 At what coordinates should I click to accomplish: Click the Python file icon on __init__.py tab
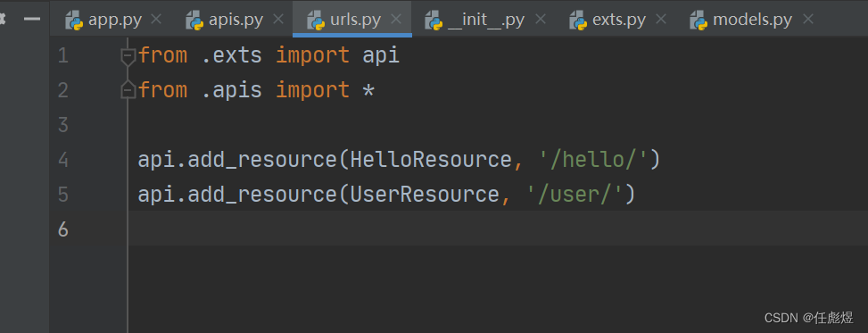point(434,21)
